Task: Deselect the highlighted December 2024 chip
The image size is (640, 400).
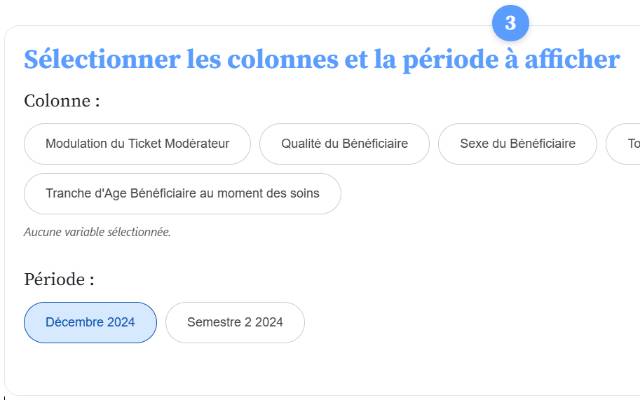Action: click(x=90, y=323)
